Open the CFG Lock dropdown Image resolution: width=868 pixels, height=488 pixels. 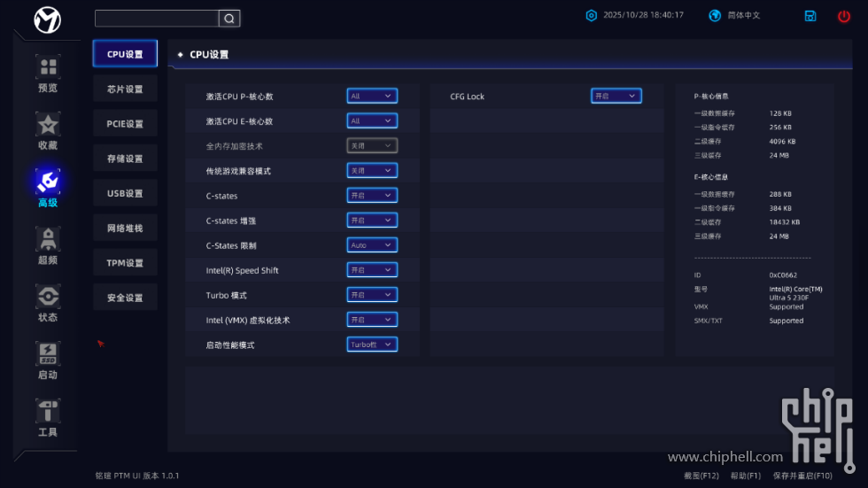pos(616,96)
